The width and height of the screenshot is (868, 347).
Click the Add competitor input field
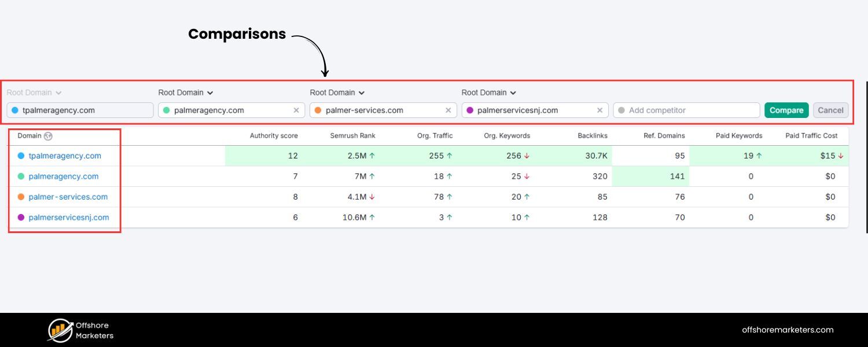point(689,110)
